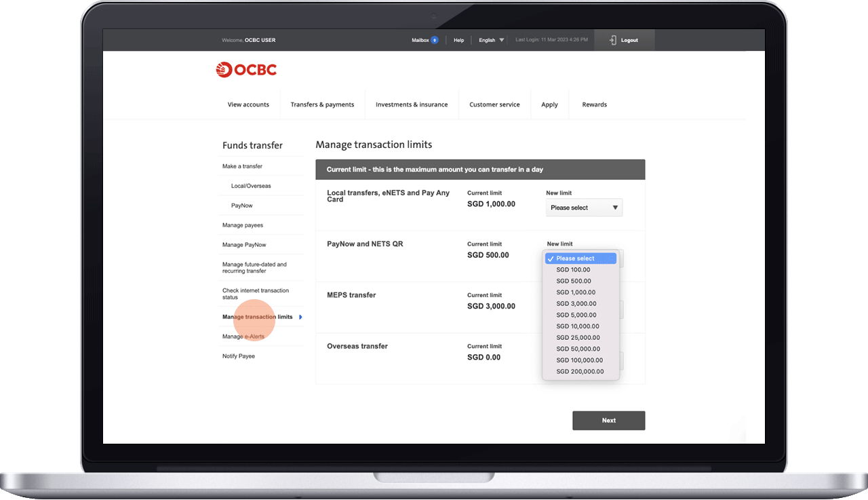The image size is (868, 500).
Task: Click the Next button
Action: pyautogui.click(x=608, y=421)
